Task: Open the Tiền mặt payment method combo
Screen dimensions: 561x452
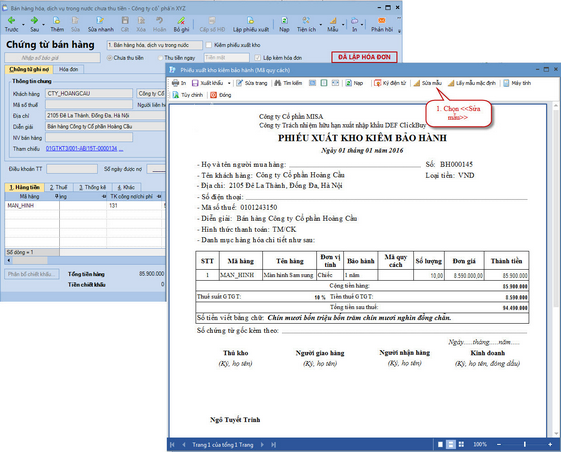Action: click(226, 58)
